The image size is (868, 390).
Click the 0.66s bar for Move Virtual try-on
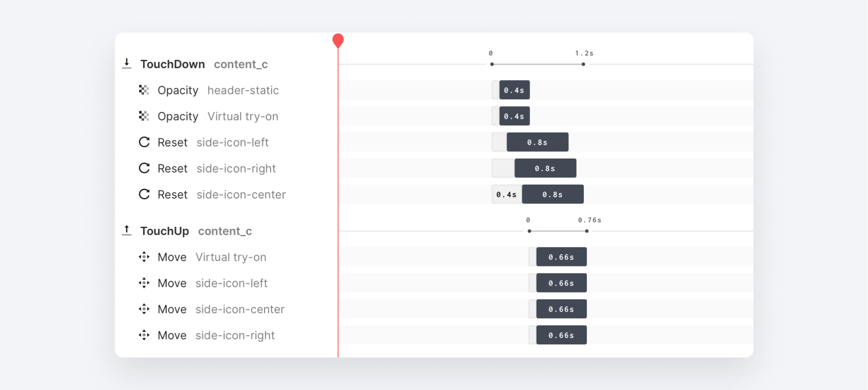(561, 257)
